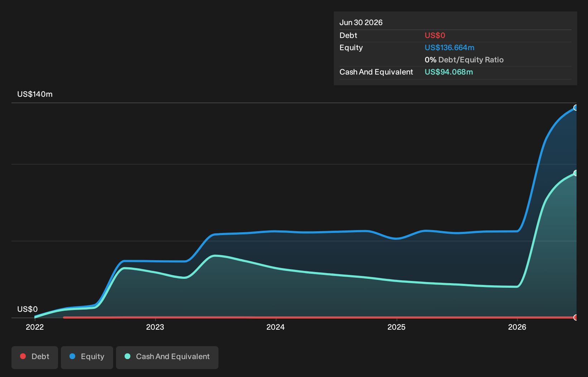Toggle Cash And Equivalent legend button
588x377 pixels.
(x=167, y=357)
